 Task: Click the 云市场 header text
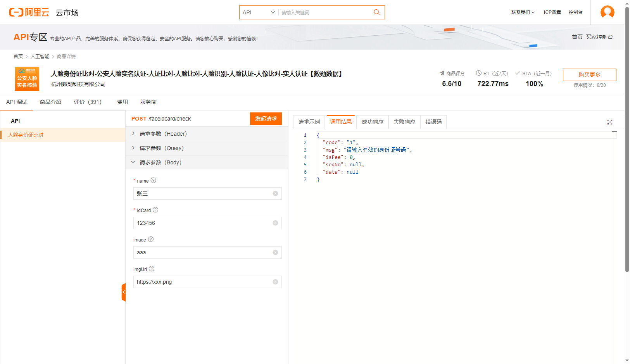click(x=67, y=13)
